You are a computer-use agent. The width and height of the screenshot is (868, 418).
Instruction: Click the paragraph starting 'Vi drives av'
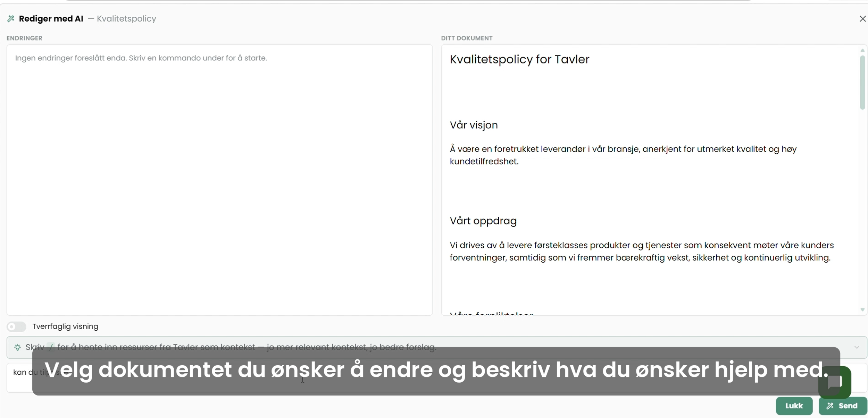point(642,251)
